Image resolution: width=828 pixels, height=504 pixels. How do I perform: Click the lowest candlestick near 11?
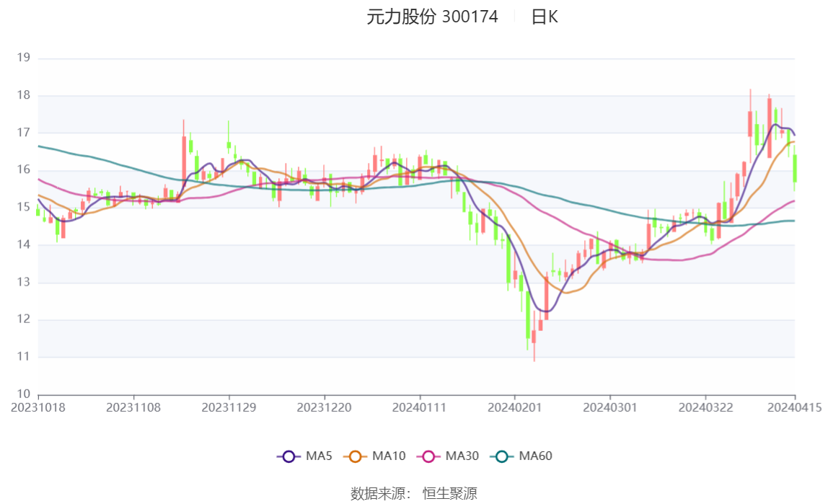click(534, 336)
